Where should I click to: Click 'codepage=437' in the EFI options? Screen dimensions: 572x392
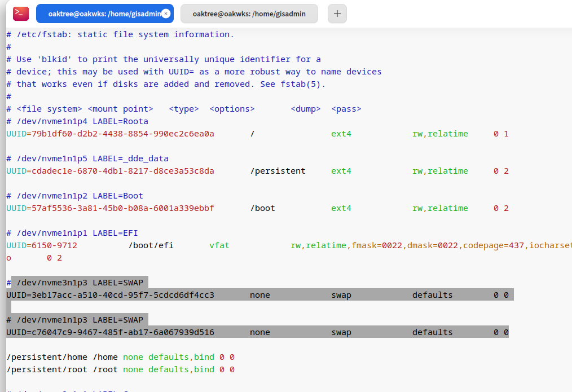[x=494, y=245]
